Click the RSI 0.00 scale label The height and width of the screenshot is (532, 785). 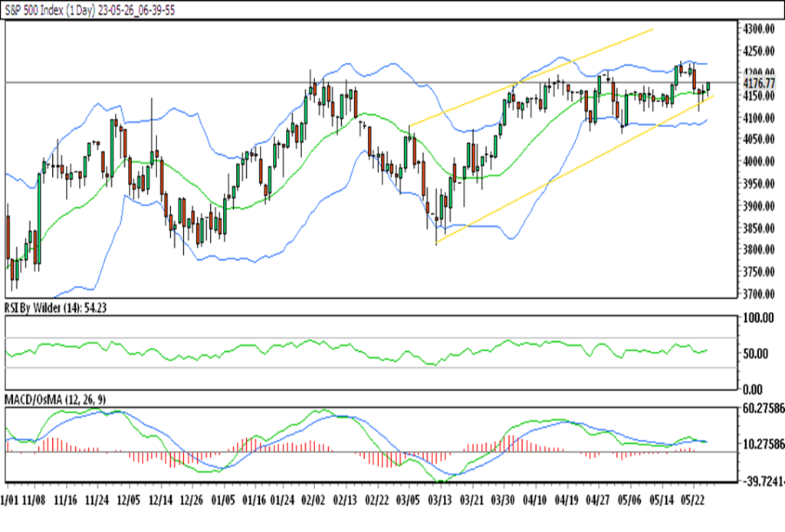[x=753, y=389]
